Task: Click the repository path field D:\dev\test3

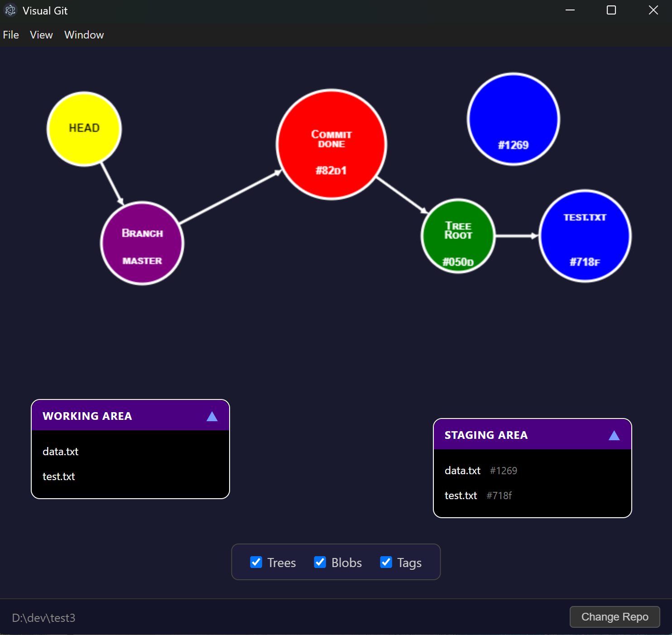Action: point(43,617)
